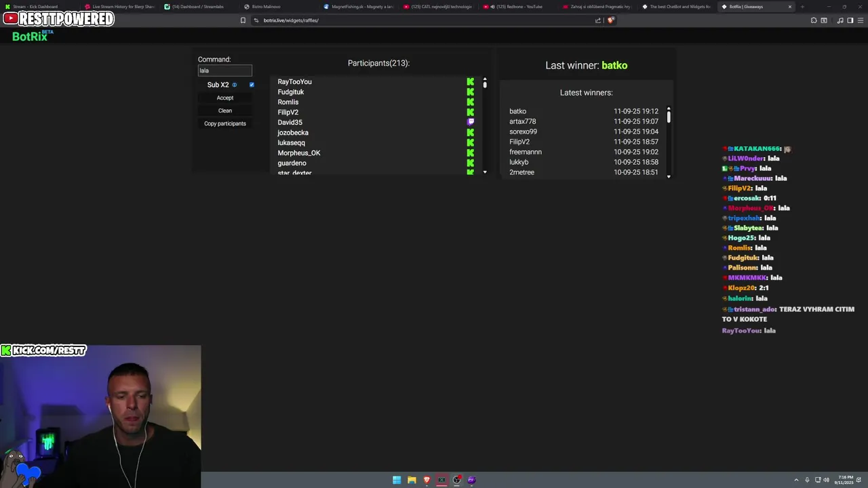Select participant Morpheus_OK in list

[299, 153]
